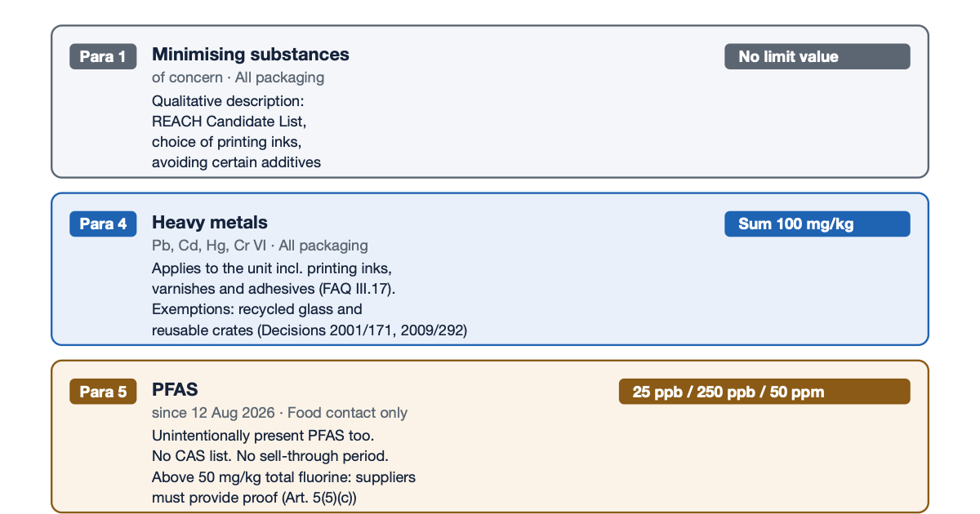This screenshot has height=514, width=980.
Task: Open the PFAS heading
Action: point(175,389)
